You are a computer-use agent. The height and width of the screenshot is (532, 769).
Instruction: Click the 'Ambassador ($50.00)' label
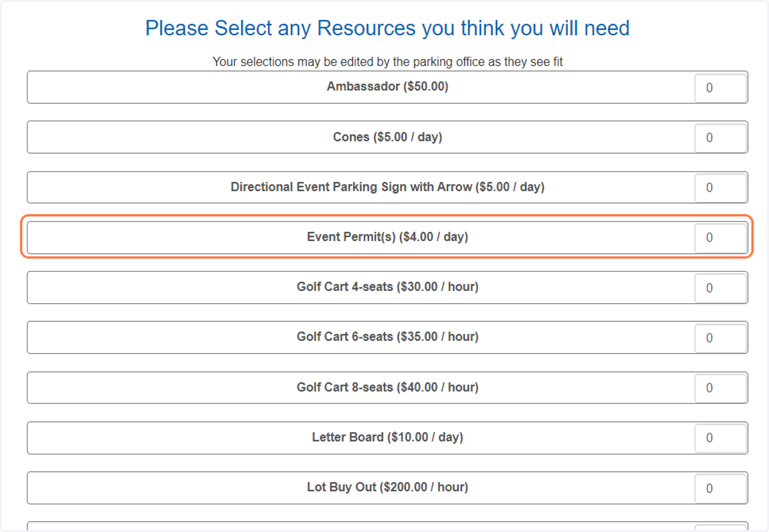tap(388, 87)
